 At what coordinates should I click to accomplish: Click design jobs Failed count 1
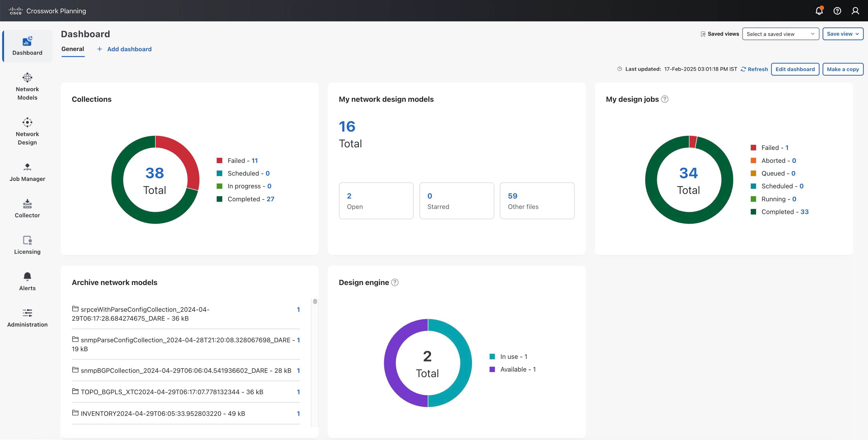click(787, 148)
